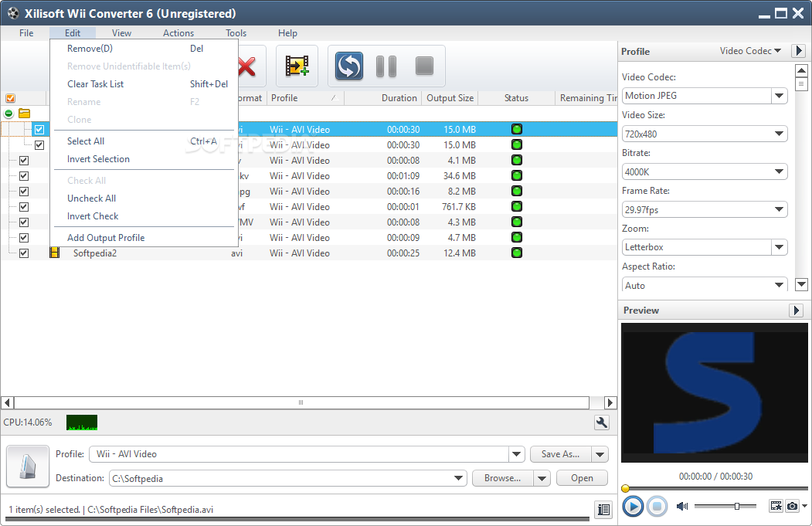The width and height of the screenshot is (812, 526).
Task: Toggle the checkbox in the 4.3 MB row
Action: [24, 222]
